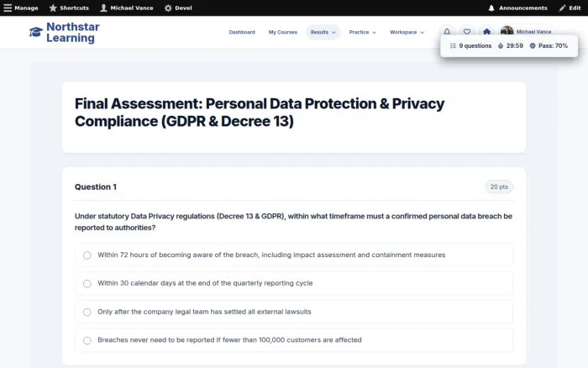
Task: Click the Question 1 heading
Action: [96, 187]
